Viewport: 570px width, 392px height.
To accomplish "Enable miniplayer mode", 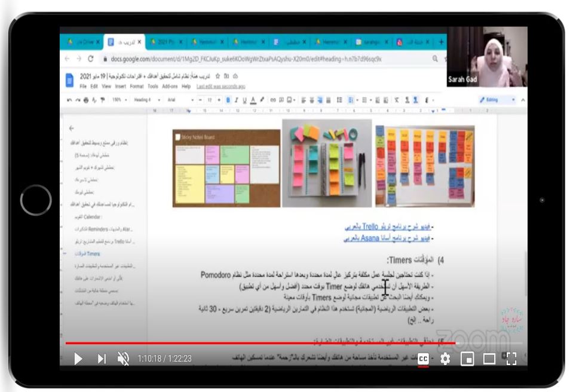I will tap(467, 359).
